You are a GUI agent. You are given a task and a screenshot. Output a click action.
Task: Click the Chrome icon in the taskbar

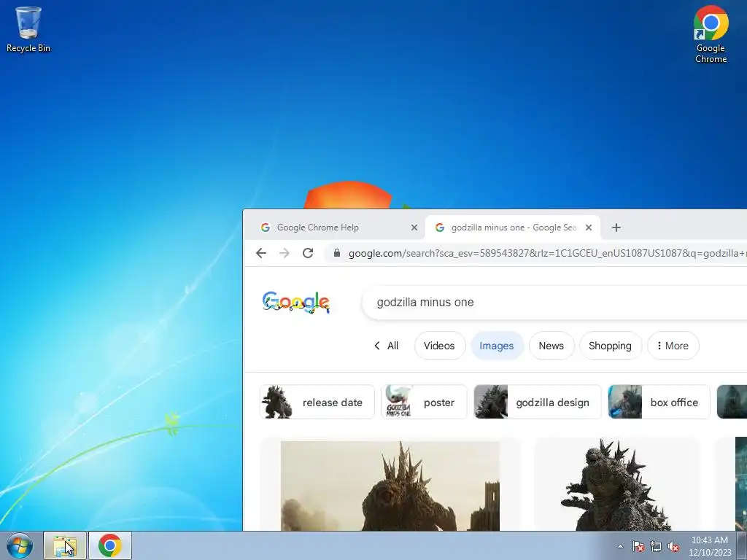[x=109, y=545]
